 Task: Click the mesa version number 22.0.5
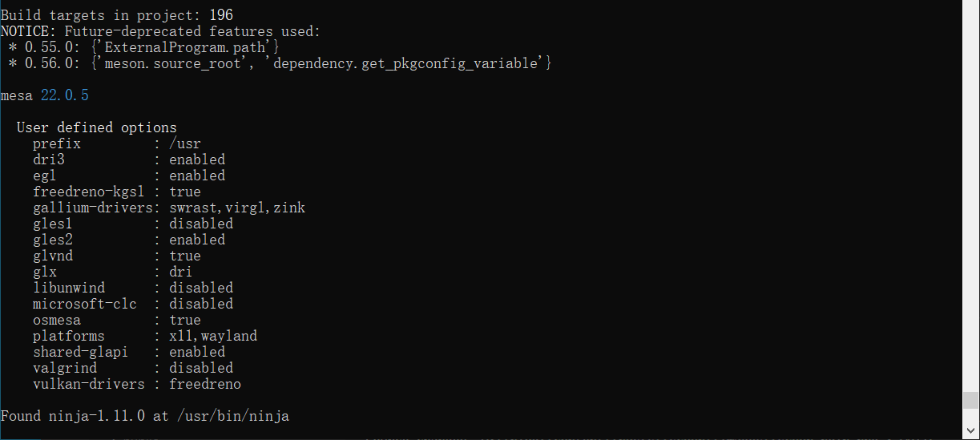pos(64,95)
